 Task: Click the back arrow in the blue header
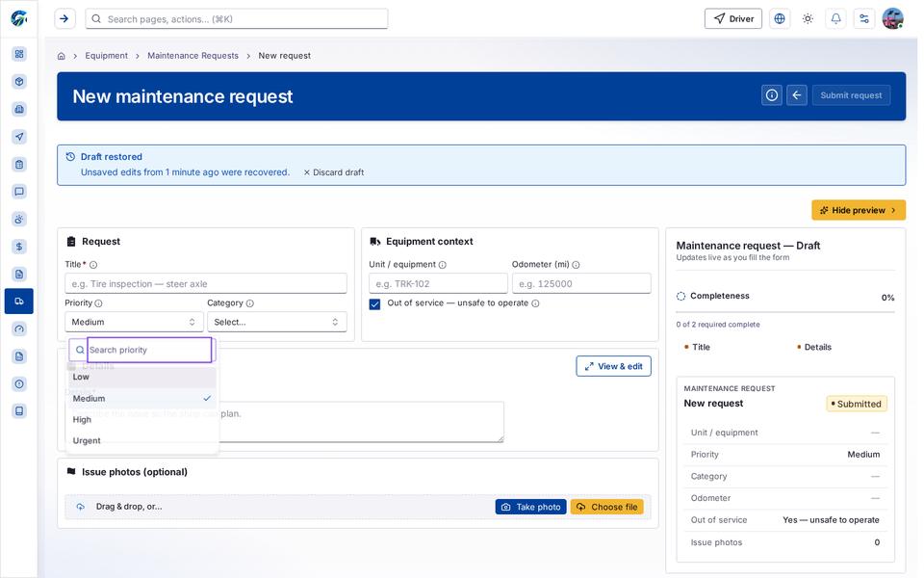[797, 95]
